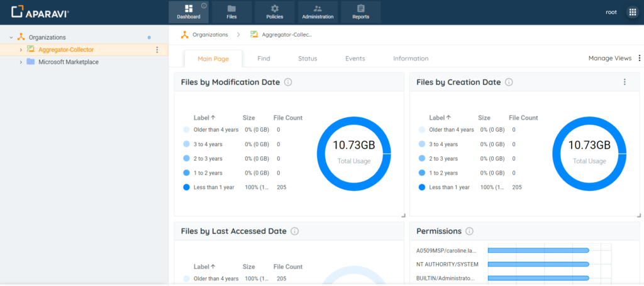Expand the Aggregator-Collector tree node
The width and height of the screenshot is (644, 286).
pos(21,50)
